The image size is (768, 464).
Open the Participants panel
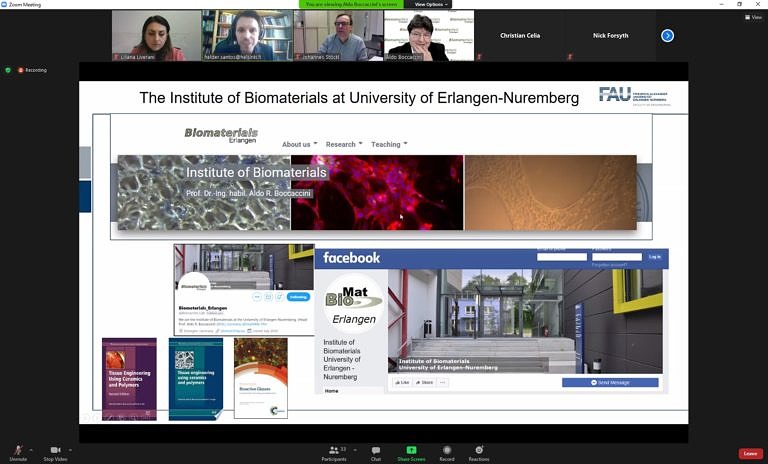pos(335,452)
